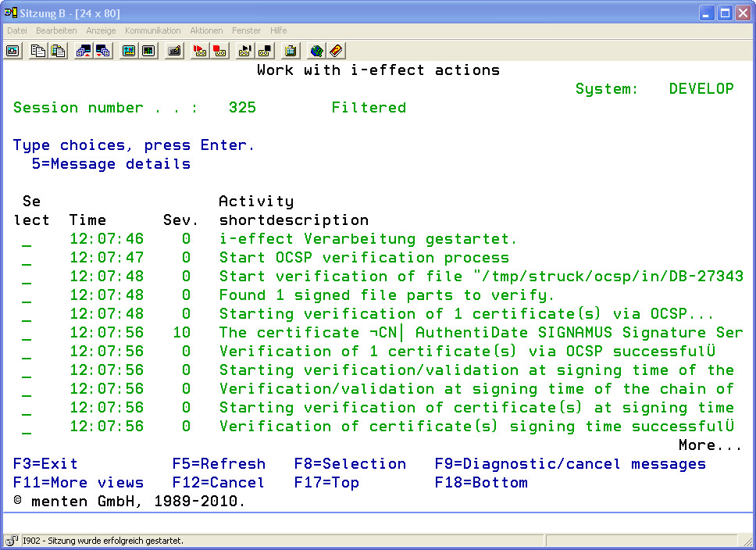756x550 pixels.
Task: Click the Copy icon in the toolbar
Action: 38,51
